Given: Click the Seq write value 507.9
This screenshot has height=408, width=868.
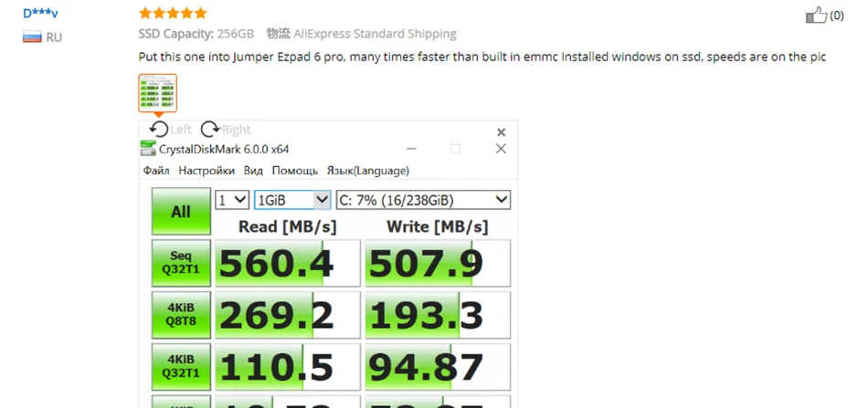Looking at the screenshot, I should pyautogui.click(x=438, y=263).
